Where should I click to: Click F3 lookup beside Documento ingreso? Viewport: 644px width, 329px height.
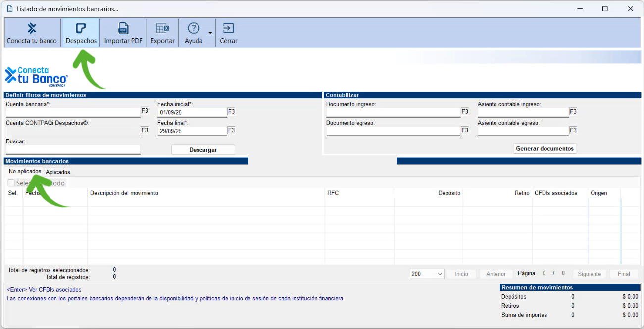click(x=465, y=112)
